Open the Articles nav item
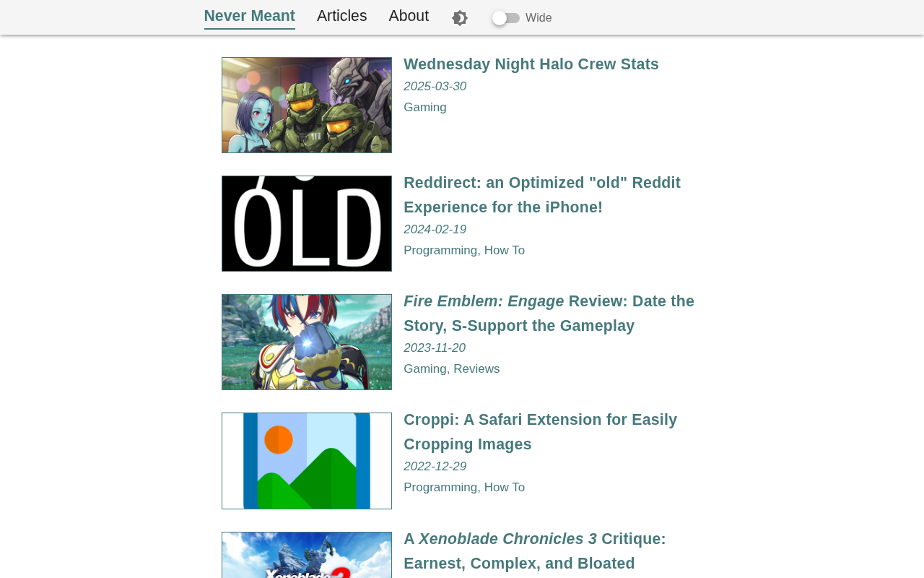This screenshot has height=578, width=924. point(342,16)
